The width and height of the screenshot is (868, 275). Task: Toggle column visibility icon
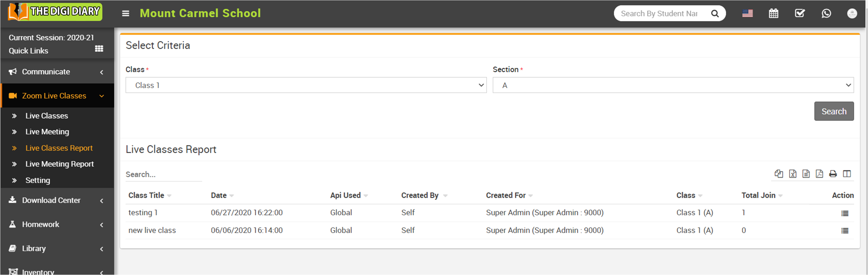847,174
